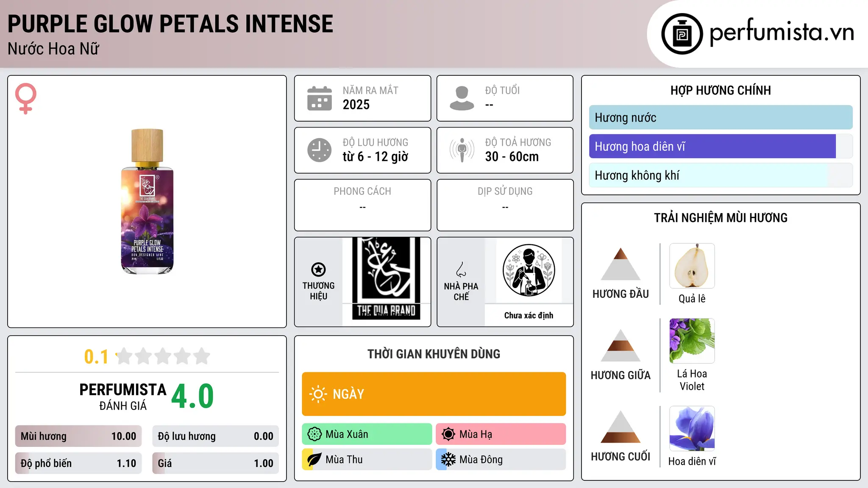Image resolution: width=868 pixels, height=488 pixels.
Task: Click the Độ lưu hương 0.00 score bar
Action: (216, 436)
